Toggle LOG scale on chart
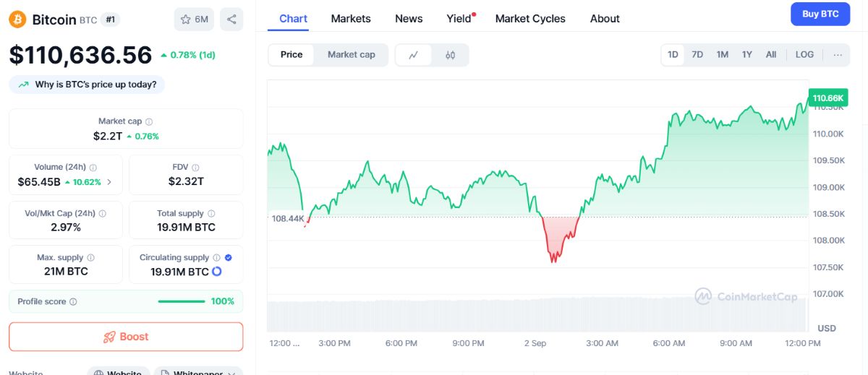 click(804, 55)
